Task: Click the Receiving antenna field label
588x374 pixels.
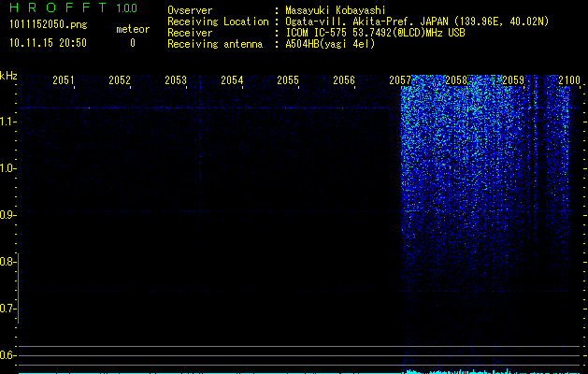Action: click(215, 44)
